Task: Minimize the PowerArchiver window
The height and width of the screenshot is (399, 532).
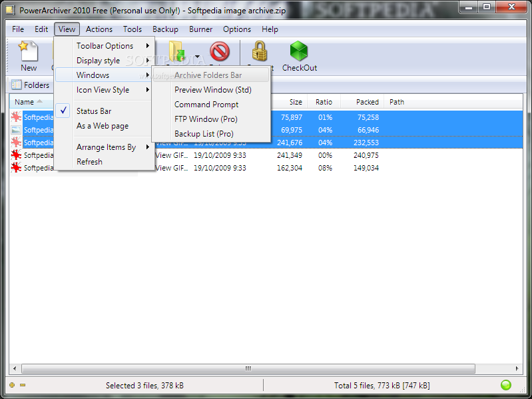Action: pyautogui.click(x=469, y=7)
